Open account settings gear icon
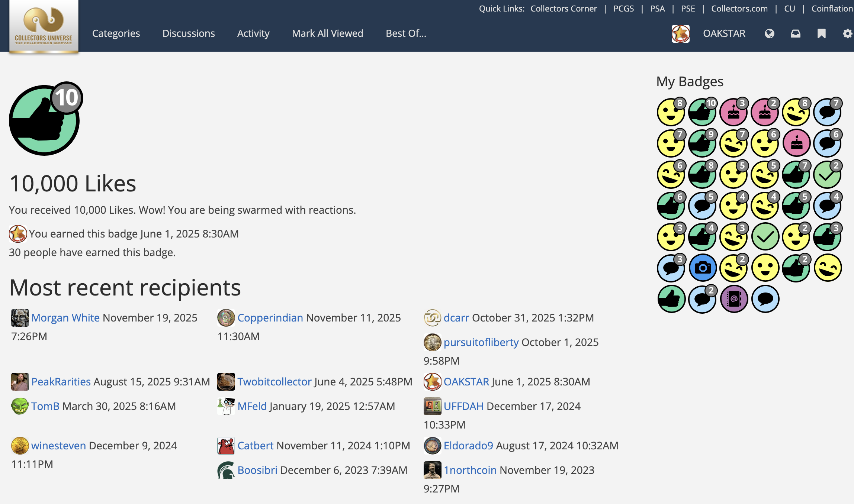The image size is (854, 504). pos(847,34)
